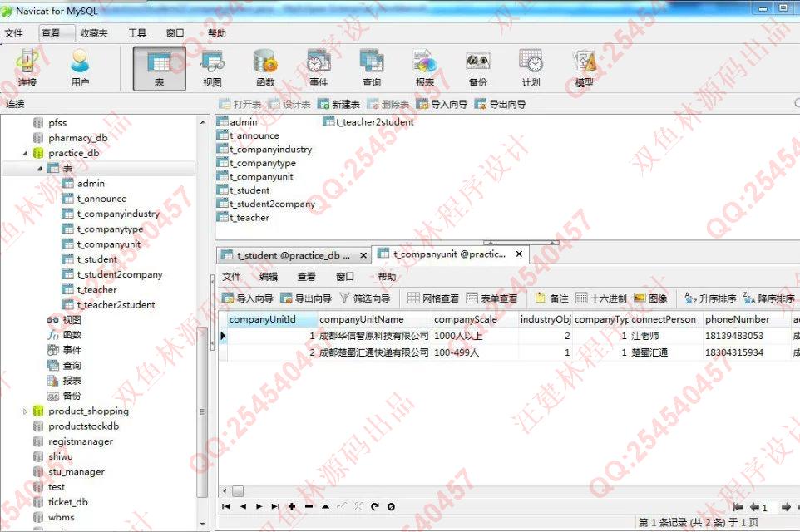Open the Function (函数) toolbar icon
Screen dimensions: 800x532
[265, 68]
